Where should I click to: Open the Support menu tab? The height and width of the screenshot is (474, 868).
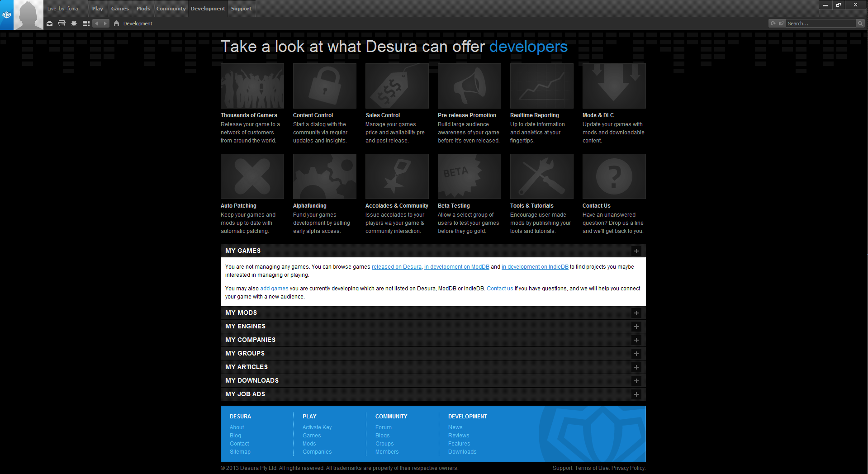(x=241, y=9)
